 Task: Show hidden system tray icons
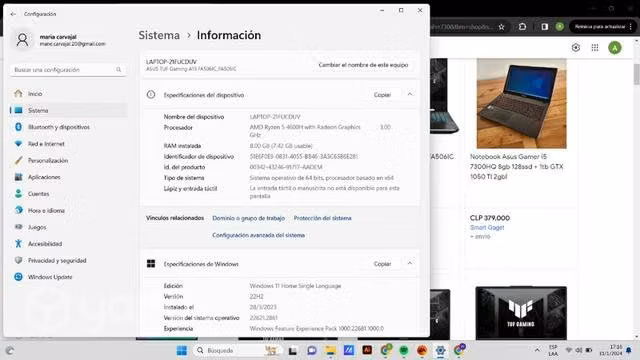pos(537,350)
